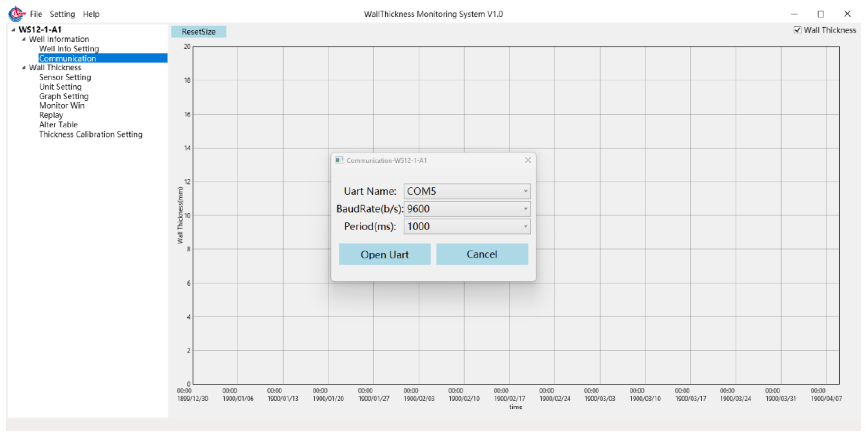Toggle the Wall Thickness checkbox
The height and width of the screenshot is (436, 868).
(797, 30)
